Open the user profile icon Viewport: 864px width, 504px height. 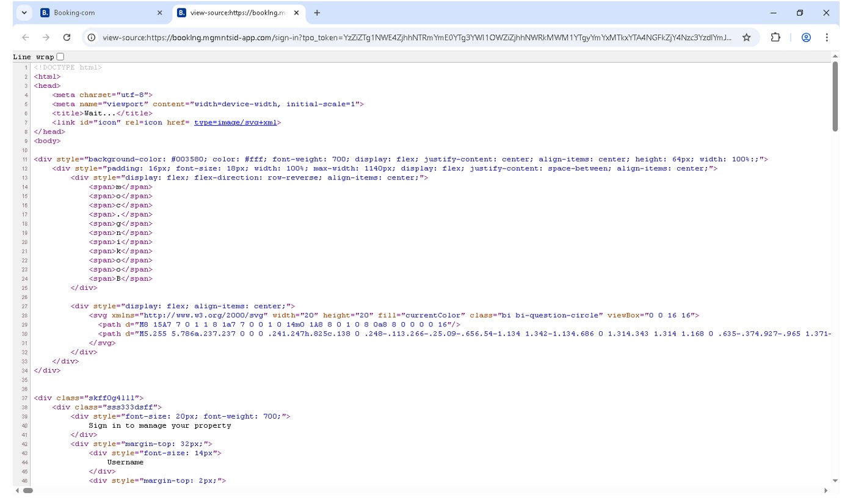click(x=806, y=37)
